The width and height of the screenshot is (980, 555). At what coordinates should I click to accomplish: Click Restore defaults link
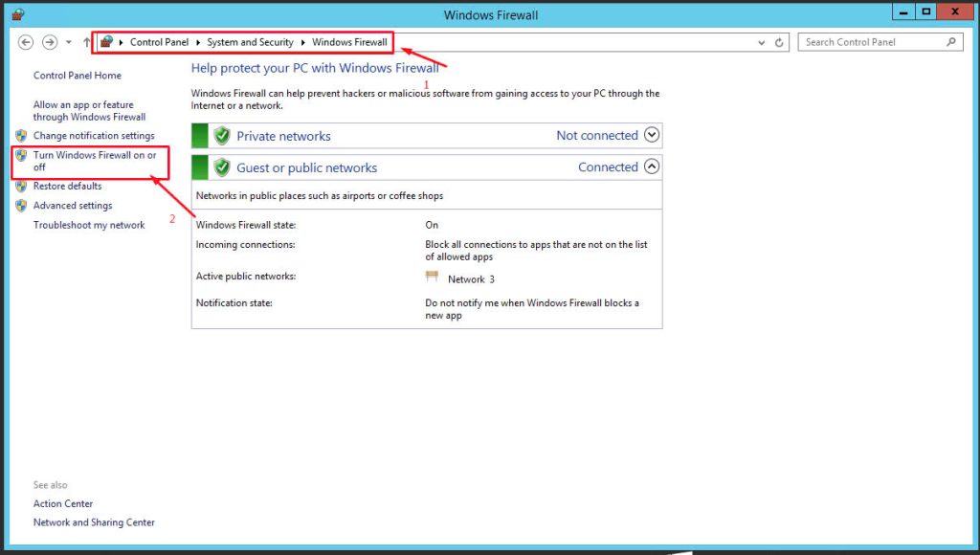(x=68, y=186)
